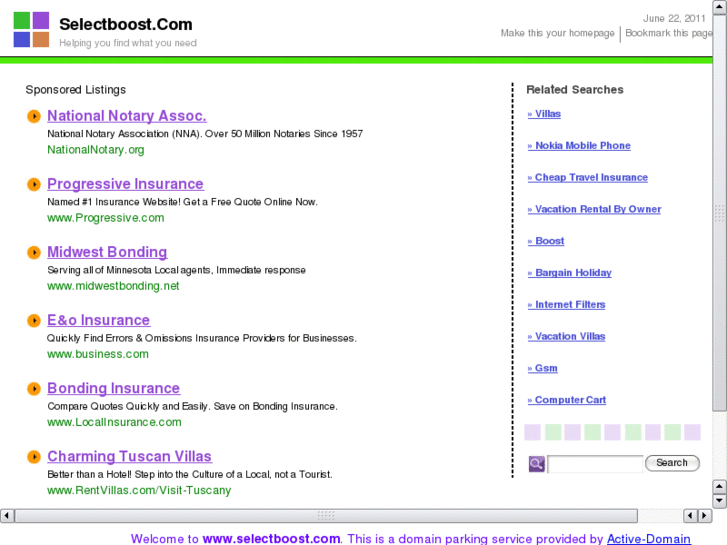This screenshot has height=545, width=727.
Task: Click the orange arrow beside E&o Insurance
Action: (x=34, y=321)
